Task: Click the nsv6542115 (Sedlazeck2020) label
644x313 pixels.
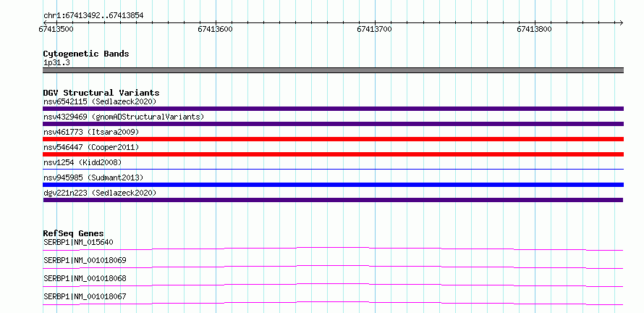Action: pyautogui.click(x=100, y=101)
